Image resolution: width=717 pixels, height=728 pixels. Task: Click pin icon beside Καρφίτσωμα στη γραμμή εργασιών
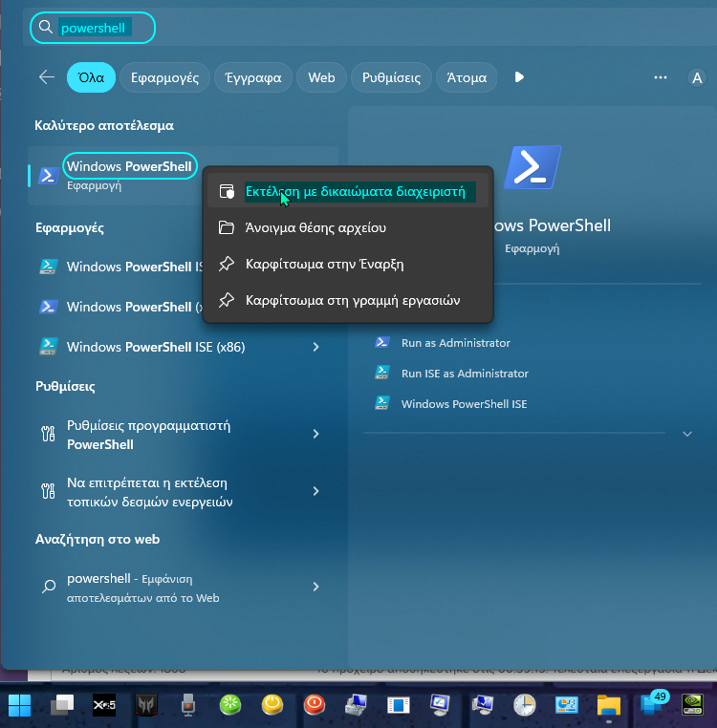(x=227, y=300)
